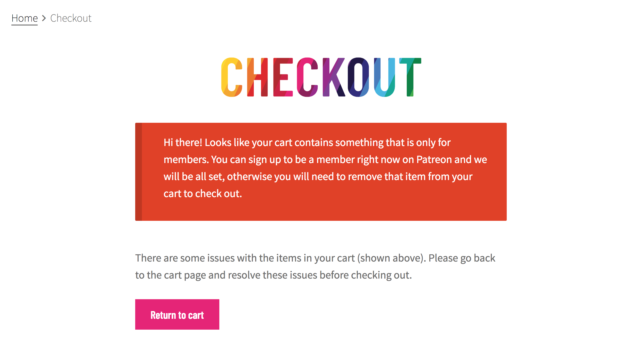Click the yellow letter C in CHECKOUT heading
The image size is (644, 341).
231,77
